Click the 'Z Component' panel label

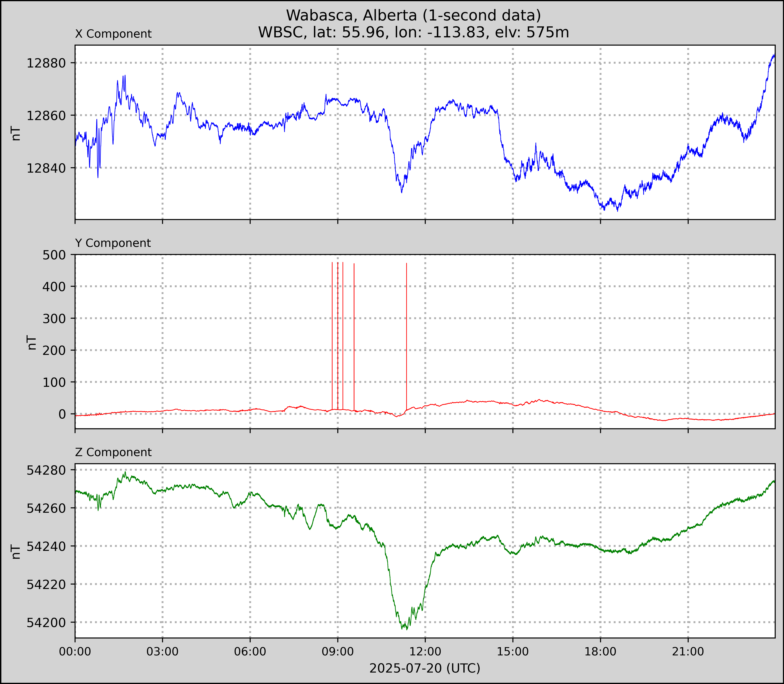113,452
